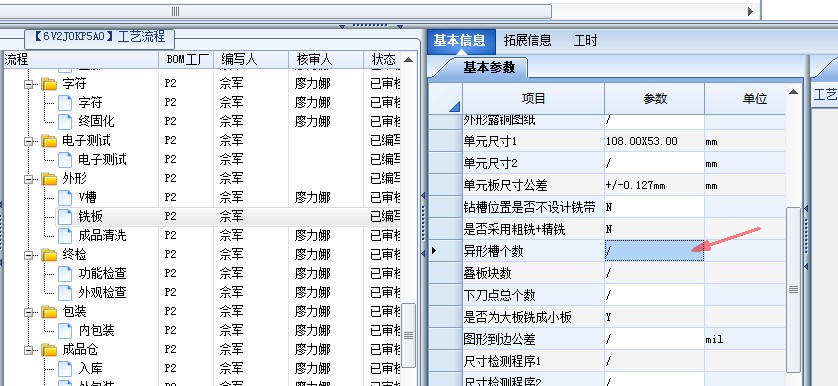Select the 成品清洗 tree item
This screenshot has width=838, height=386.
[x=102, y=236]
